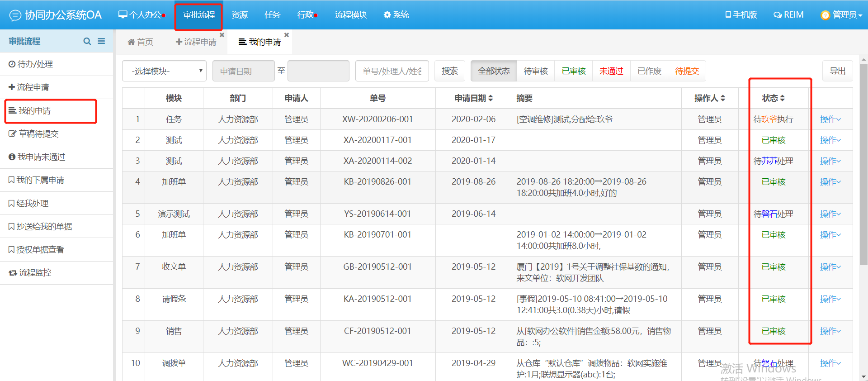
Task: Filter by 待提交 status
Action: point(687,71)
